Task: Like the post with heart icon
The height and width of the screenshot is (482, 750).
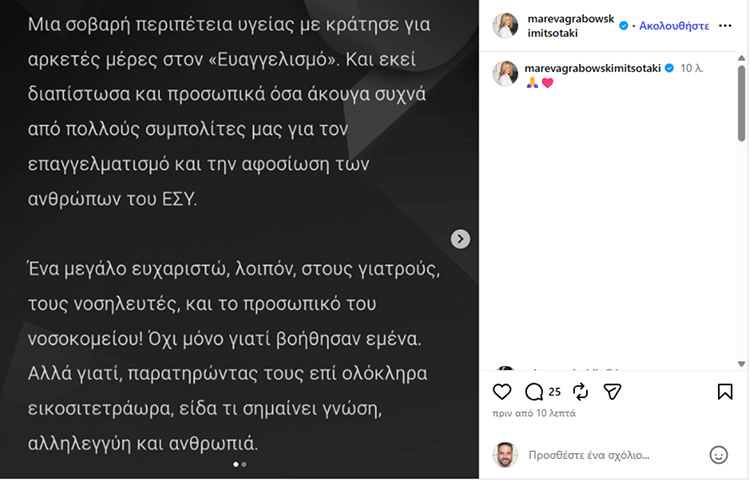Action: click(x=502, y=391)
